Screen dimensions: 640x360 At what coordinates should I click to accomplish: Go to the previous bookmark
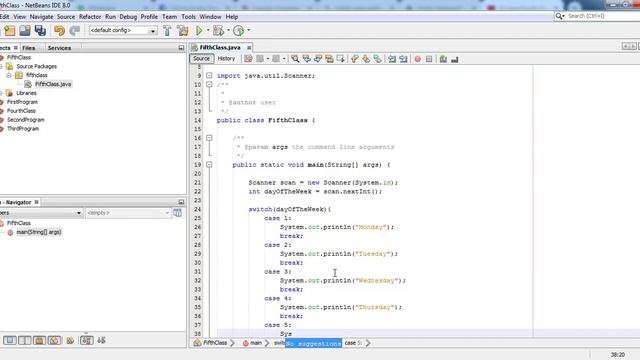coord(355,59)
